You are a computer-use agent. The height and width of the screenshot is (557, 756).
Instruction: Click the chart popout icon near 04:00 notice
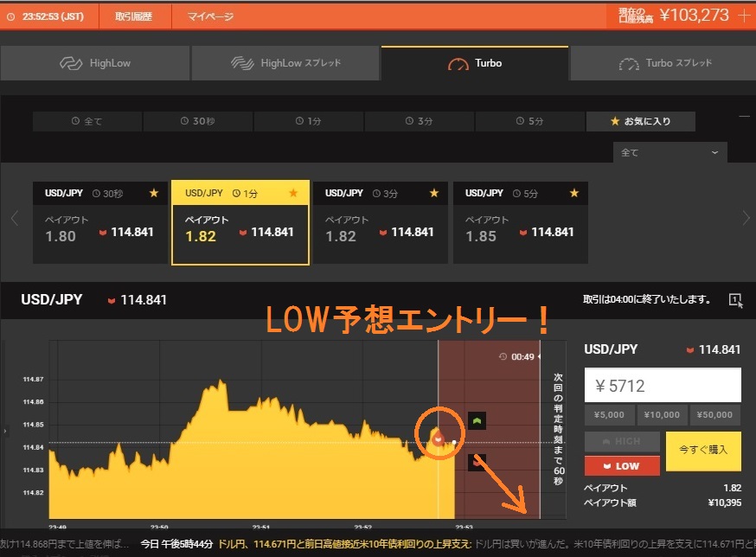[x=735, y=300]
